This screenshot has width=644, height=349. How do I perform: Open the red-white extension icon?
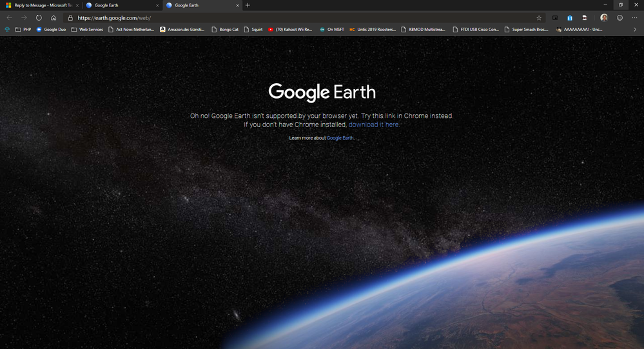point(585,17)
